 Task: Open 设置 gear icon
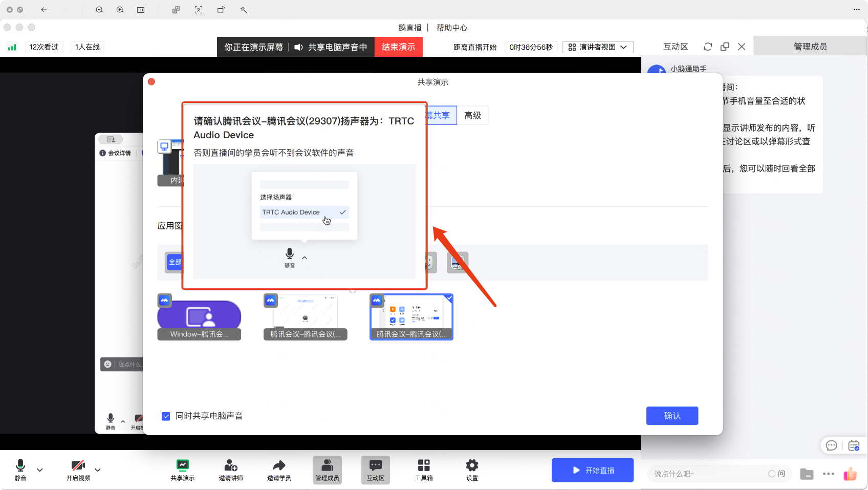[472, 470]
